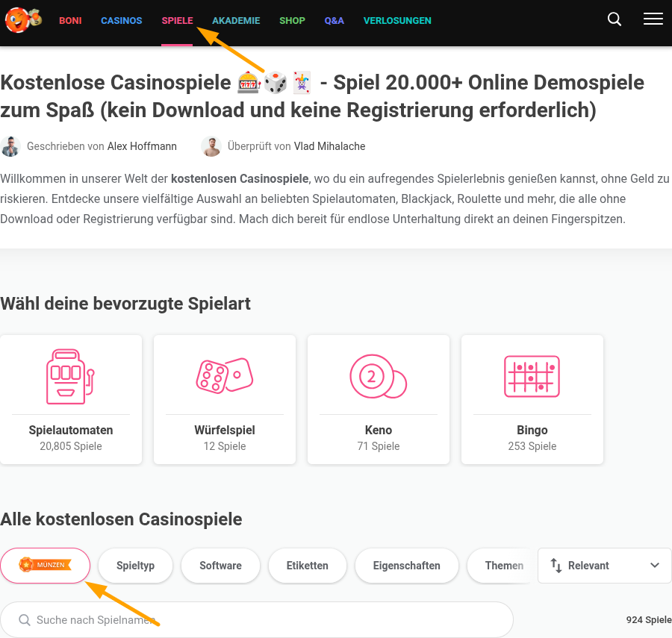672x638 pixels.
Task: Open the Vlad Mihalache reviewer link
Action: click(329, 146)
